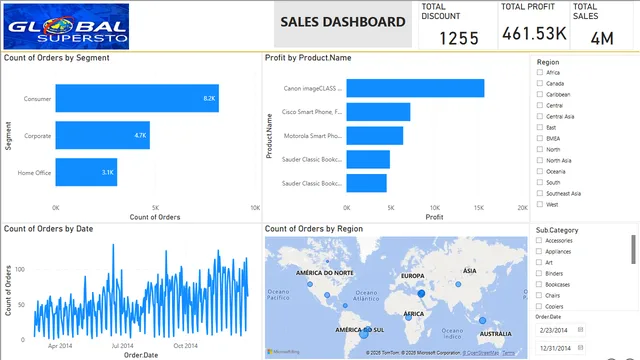Click the Profit by Product.Name title

pyautogui.click(x=308, y=58)
